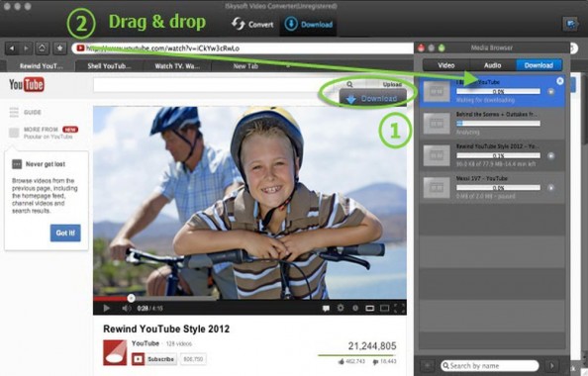Screen dimensions: 588x376
Task: Select the Behind the Scenes + Outtakes download item
Action: click(x=492, y=124)
